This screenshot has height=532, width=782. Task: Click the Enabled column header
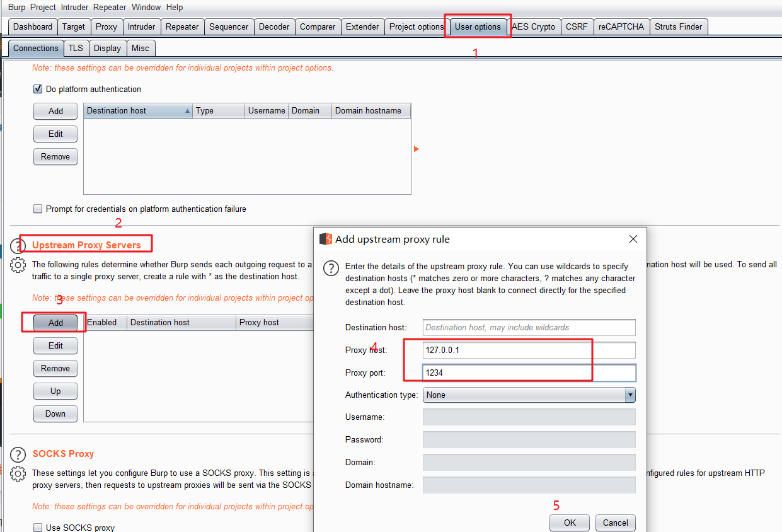pos(105,323)
